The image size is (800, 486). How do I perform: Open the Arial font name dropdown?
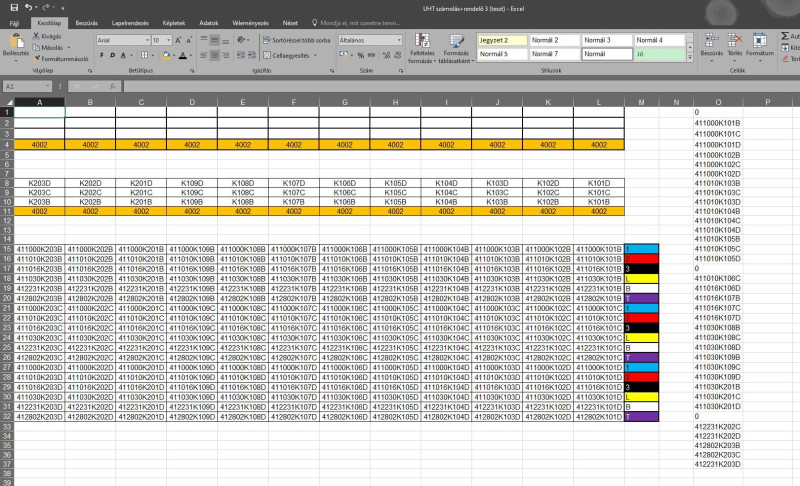point(147,40)
